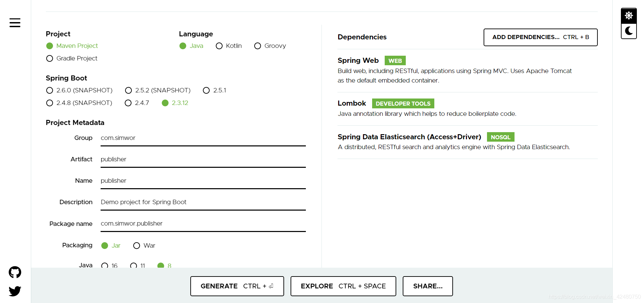Click Spring Data Elasticsearch dependency title
Screen dimensions: 644x303
click(x=409, y=137)
